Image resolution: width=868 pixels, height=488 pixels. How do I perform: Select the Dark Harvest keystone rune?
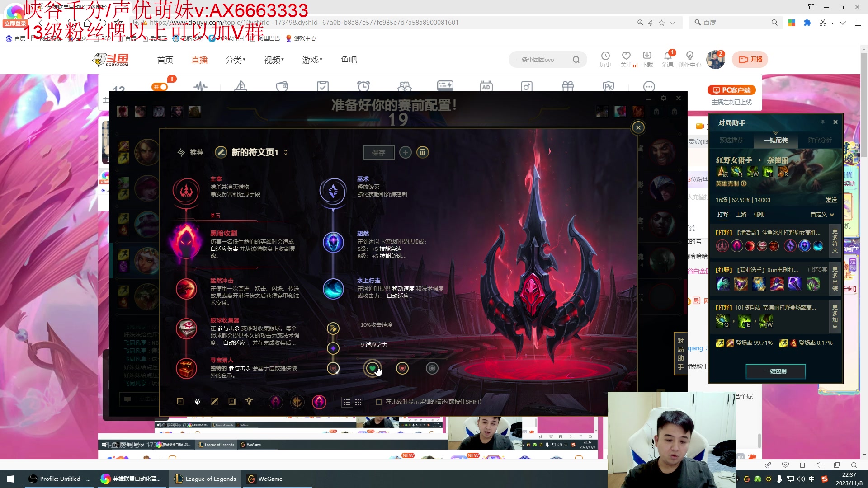tap(186, 242)
